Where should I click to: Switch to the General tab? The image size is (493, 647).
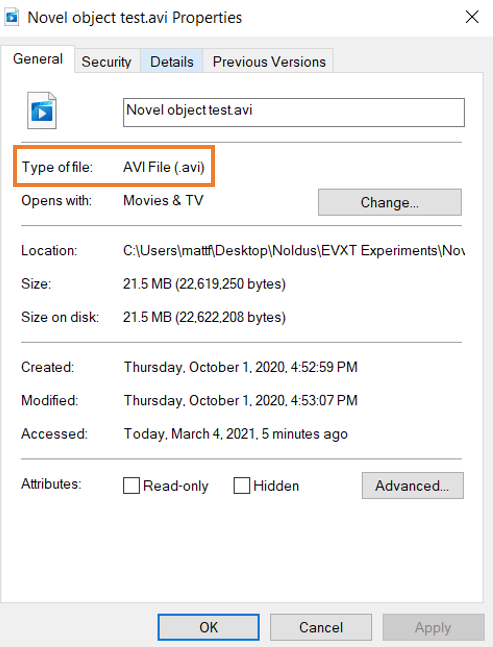pos(38,59)
